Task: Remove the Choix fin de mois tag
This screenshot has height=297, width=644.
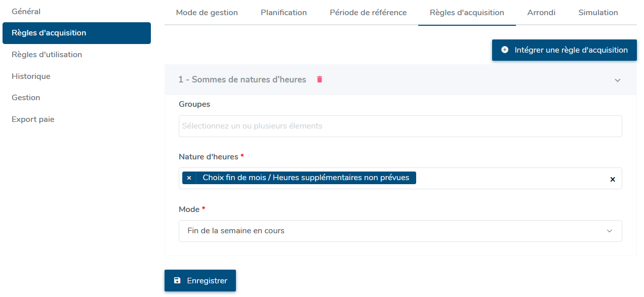Action: [x=189, y=178]
